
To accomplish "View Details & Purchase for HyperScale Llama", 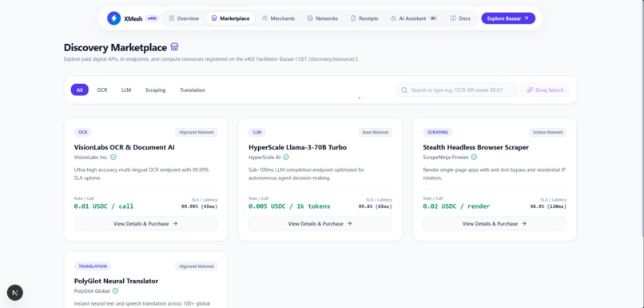I will [x=320, y=224].
